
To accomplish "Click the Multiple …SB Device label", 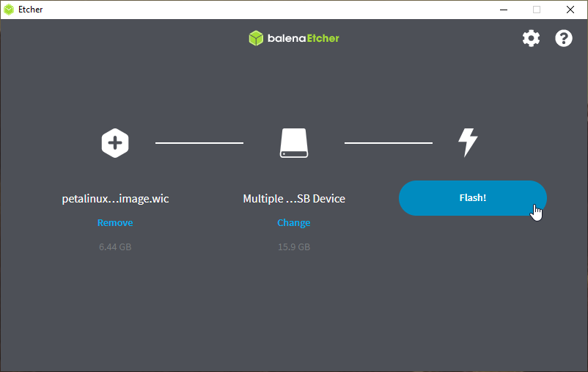I will 294,199.
